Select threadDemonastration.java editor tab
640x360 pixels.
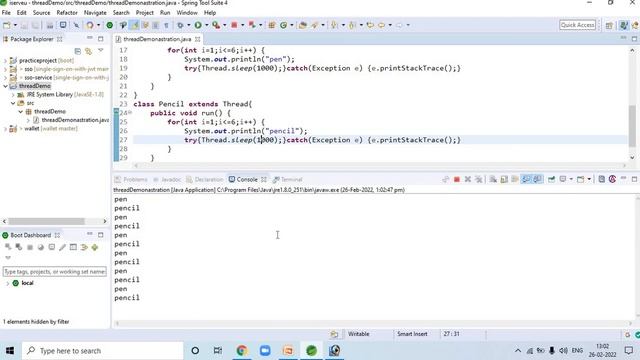tap(157, 39)
